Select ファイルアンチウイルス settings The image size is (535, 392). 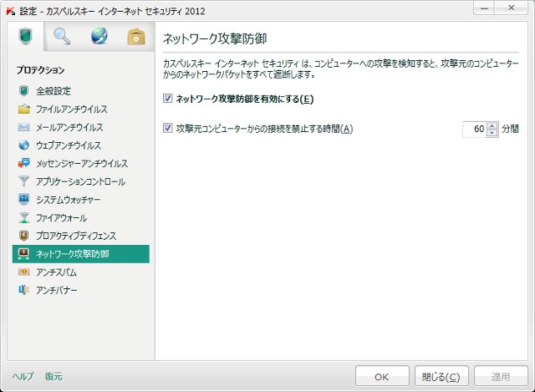[x=81, y=109]
